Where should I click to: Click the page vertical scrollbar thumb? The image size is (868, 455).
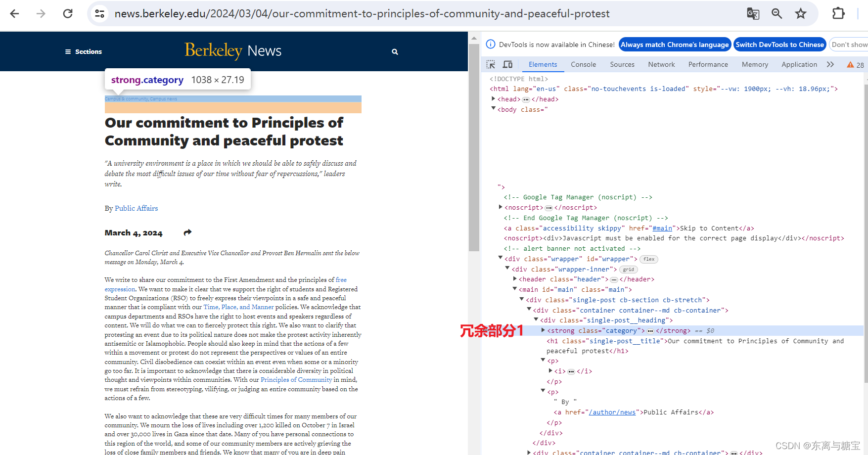pos(474,147)
